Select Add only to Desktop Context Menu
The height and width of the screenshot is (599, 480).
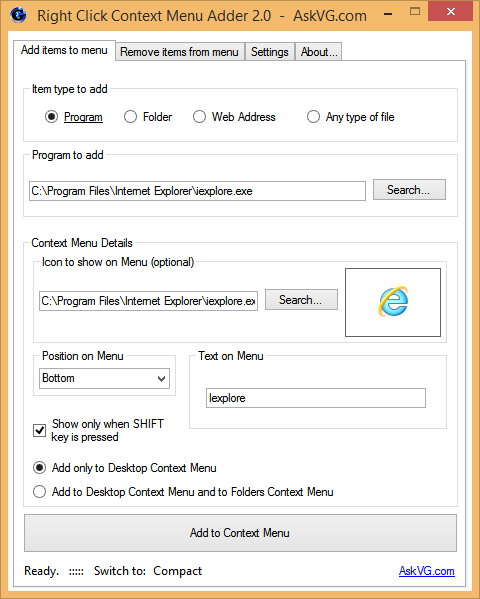[39, 468]
